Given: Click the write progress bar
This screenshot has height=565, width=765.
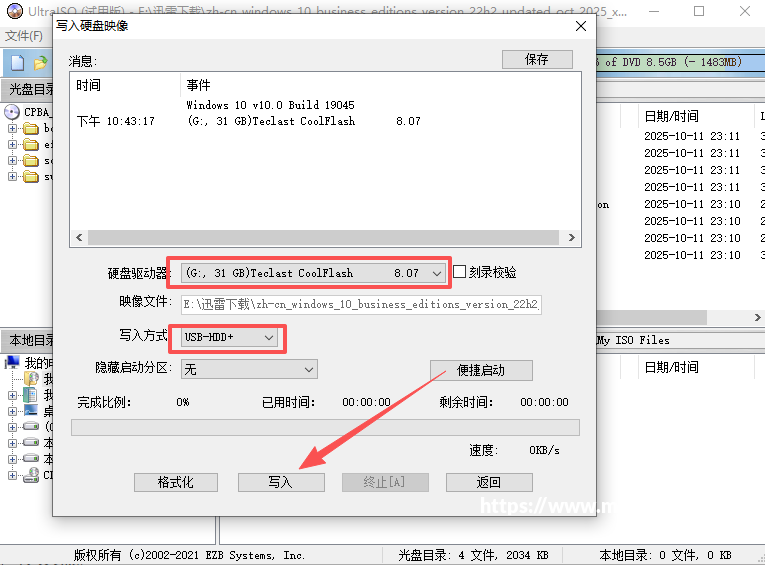Looking at the screenshot, I should click(325, 427).
